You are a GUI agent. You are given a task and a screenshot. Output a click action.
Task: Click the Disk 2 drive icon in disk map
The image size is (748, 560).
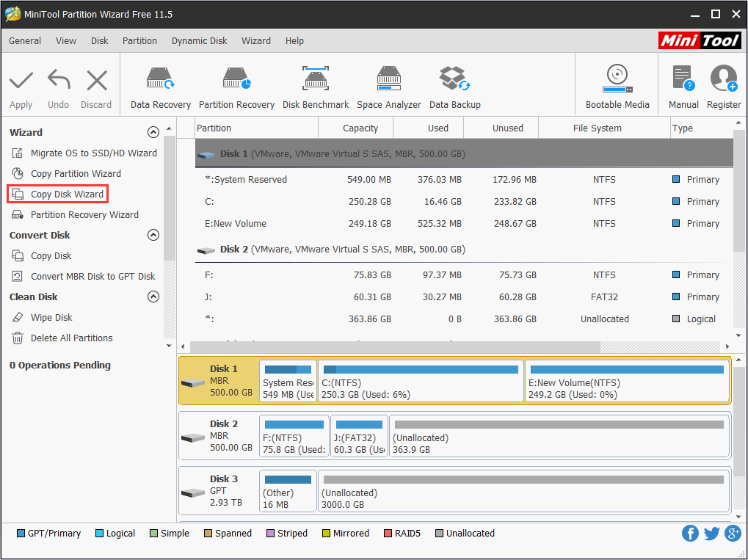pyautogui.click(x=193, y=438)
